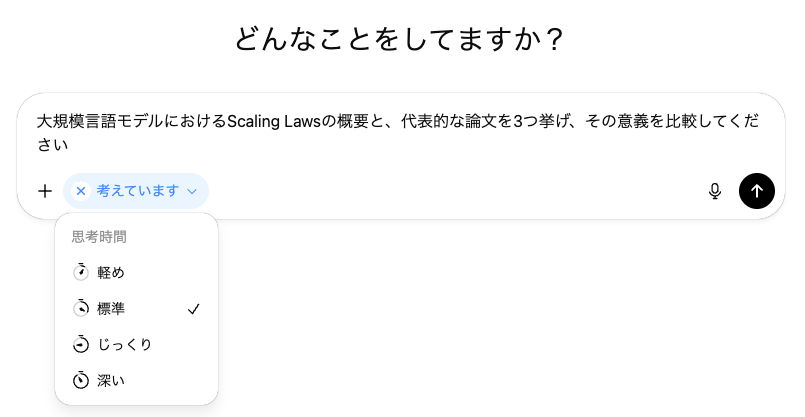805x417 pixels.
Task: Select the 標準 menu item
Action: [111, 308]
